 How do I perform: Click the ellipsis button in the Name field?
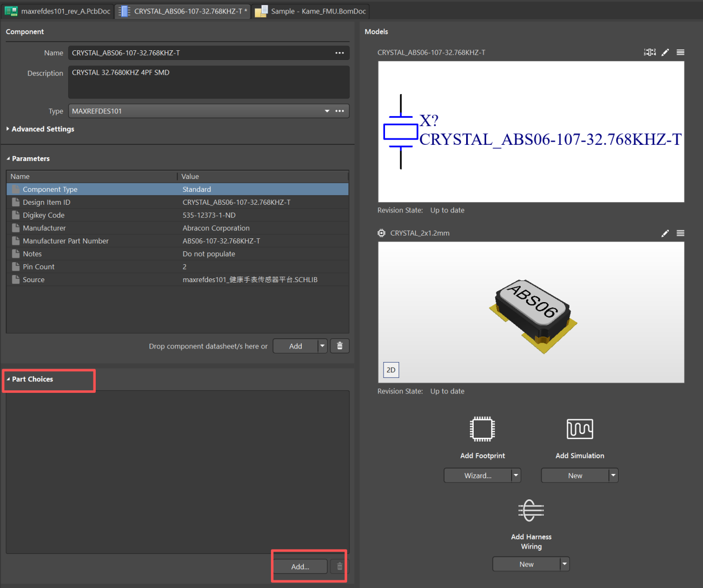pyautogui.click(x=340, y=53)
